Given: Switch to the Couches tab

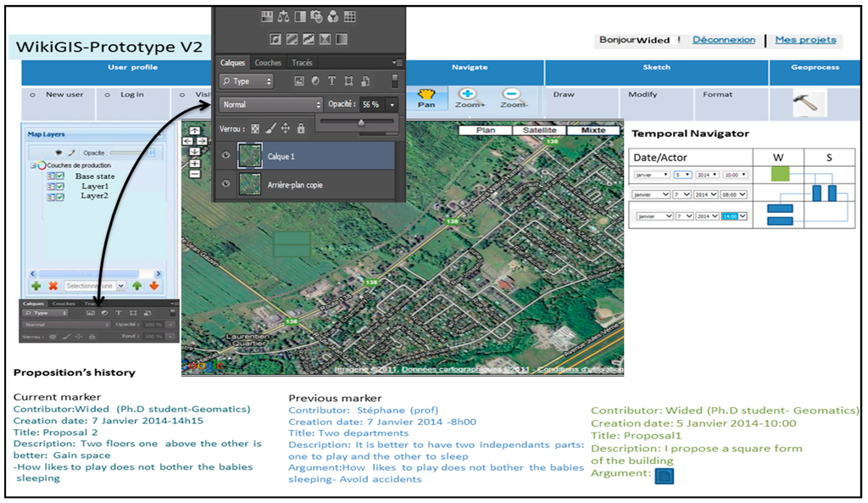Looking at the screenshot, I should (x=268, y=63).
